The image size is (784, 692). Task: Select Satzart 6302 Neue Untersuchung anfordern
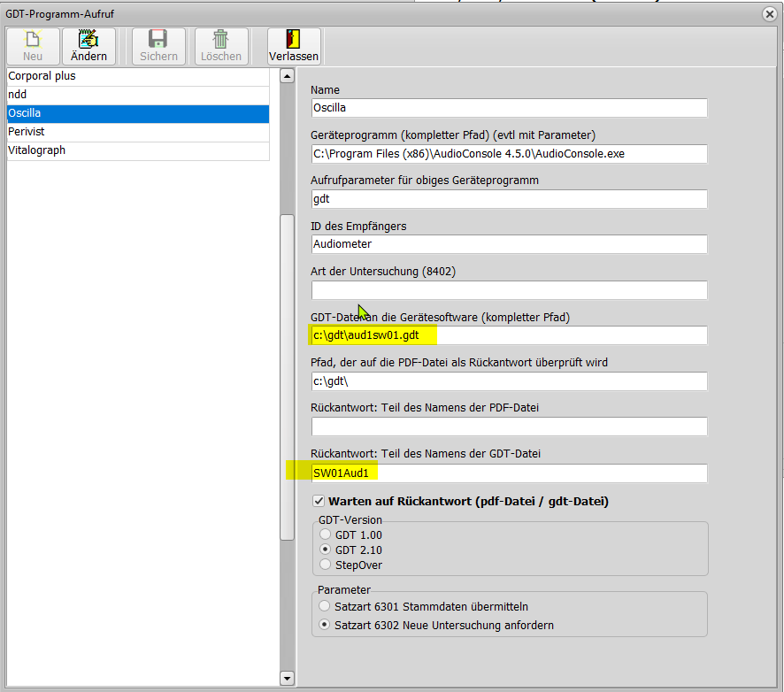point(326,625)
